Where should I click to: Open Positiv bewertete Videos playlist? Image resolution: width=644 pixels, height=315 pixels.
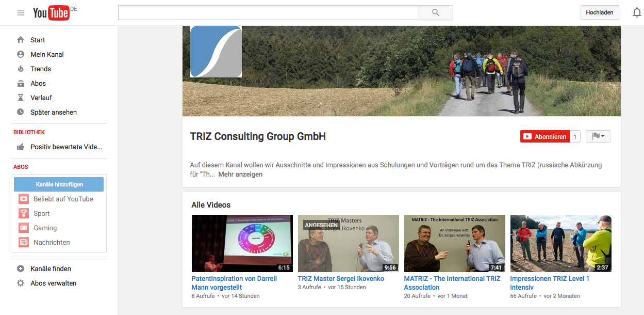click(x=66, y=147)
